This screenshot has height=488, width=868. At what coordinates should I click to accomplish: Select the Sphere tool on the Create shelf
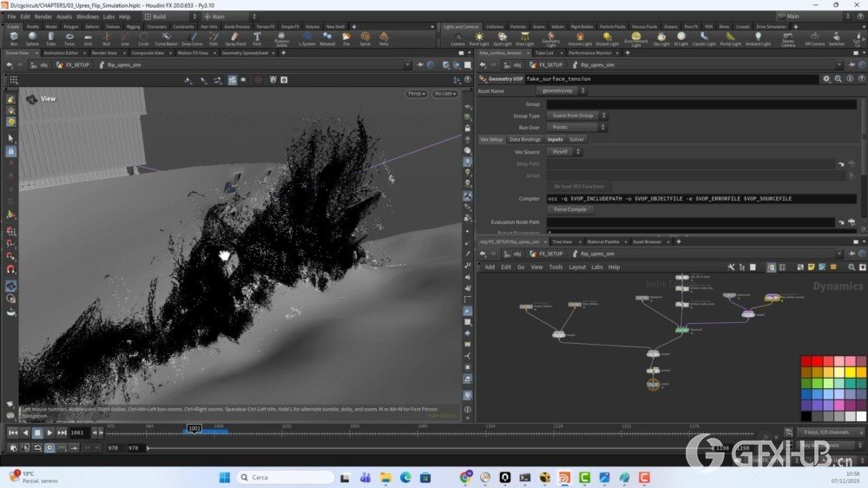32,38
